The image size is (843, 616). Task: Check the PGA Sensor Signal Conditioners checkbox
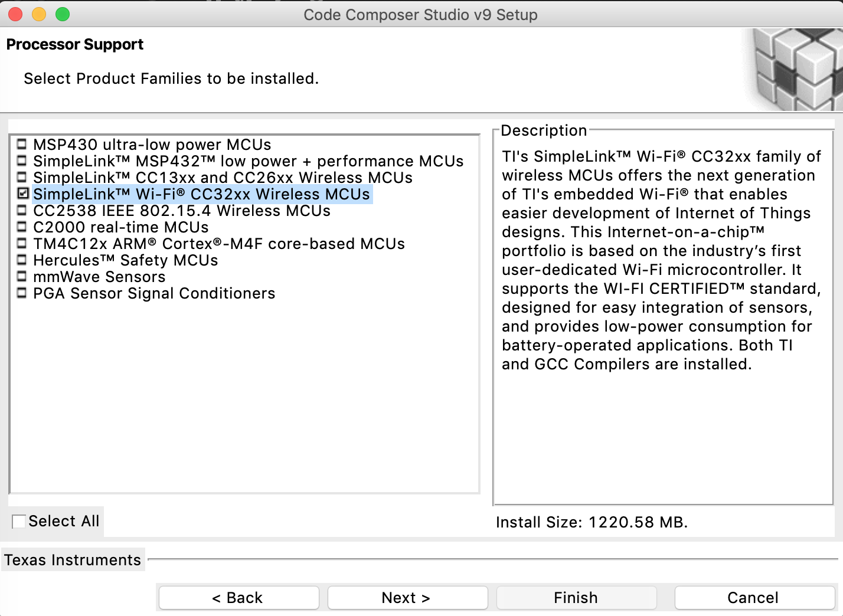(22, 293)
